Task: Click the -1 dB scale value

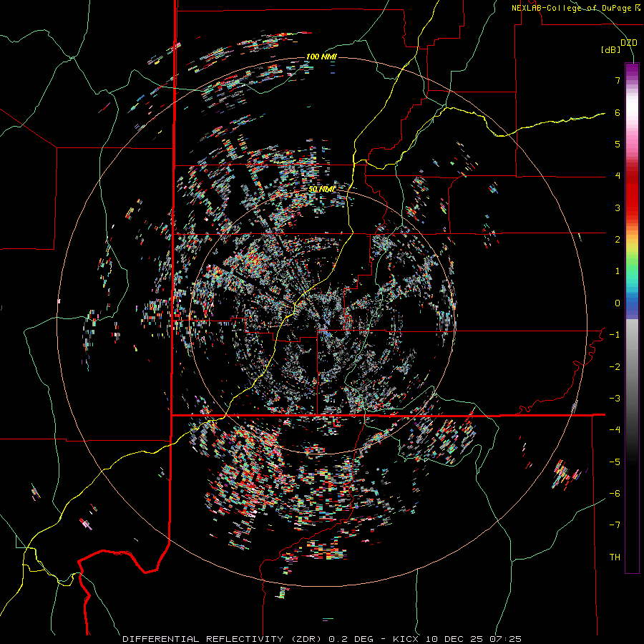Action: (615, 335)
